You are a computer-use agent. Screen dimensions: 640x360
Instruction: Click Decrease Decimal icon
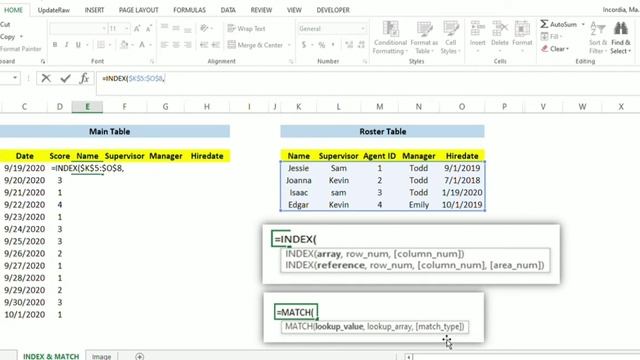(x=361, y=44)
